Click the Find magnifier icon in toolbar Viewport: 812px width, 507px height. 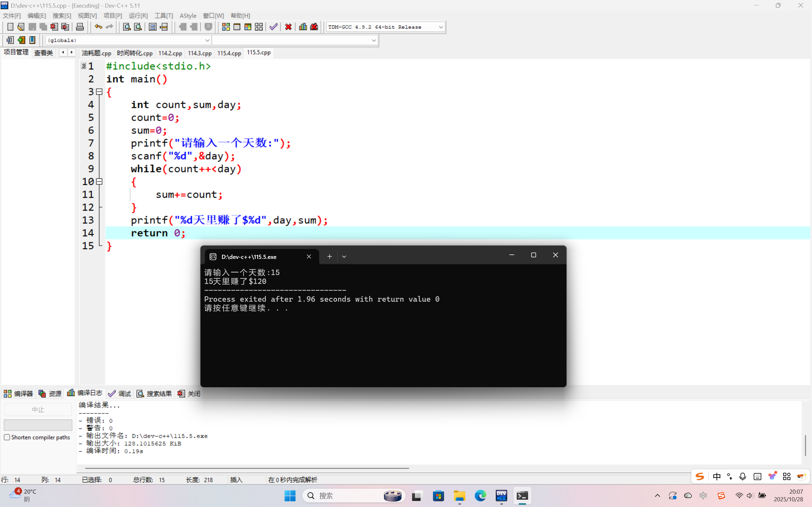point(127,27)
